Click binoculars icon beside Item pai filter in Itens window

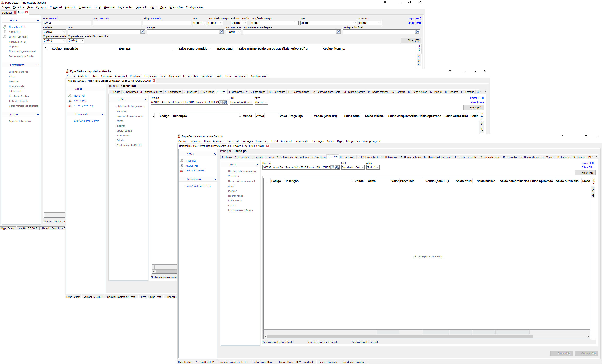(x=221, y=32)
